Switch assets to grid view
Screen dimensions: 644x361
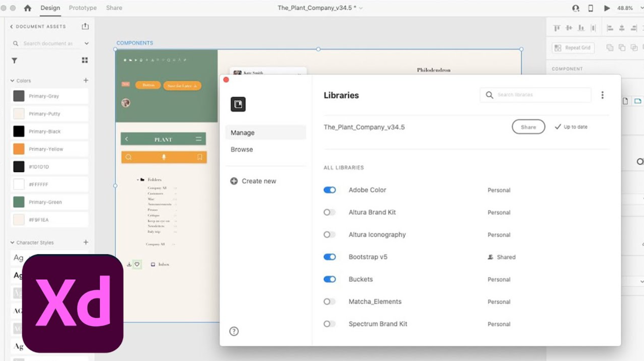pos(85,60)
